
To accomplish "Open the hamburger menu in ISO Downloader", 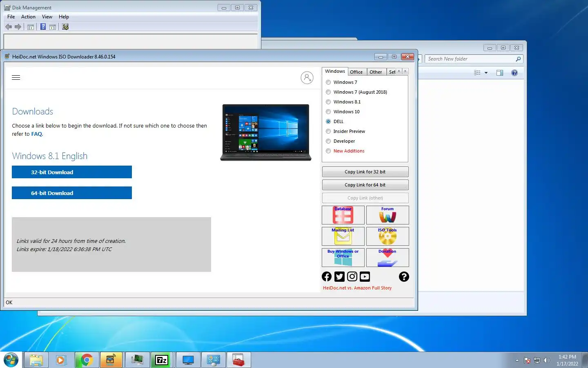I will pos(16,77).
